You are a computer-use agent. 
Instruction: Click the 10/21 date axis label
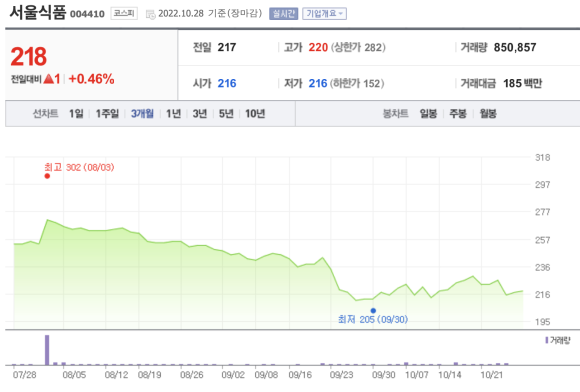coord(492,375)
